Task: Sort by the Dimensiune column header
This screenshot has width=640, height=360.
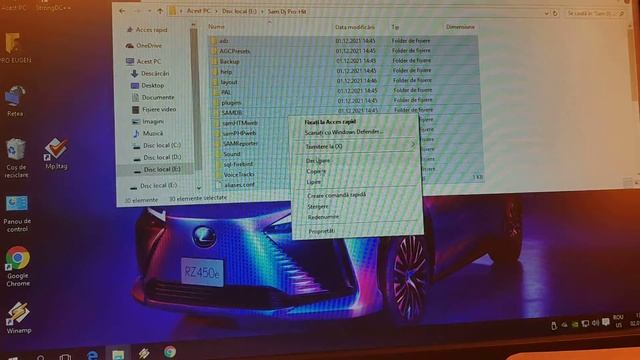Action: coord(460,27)
